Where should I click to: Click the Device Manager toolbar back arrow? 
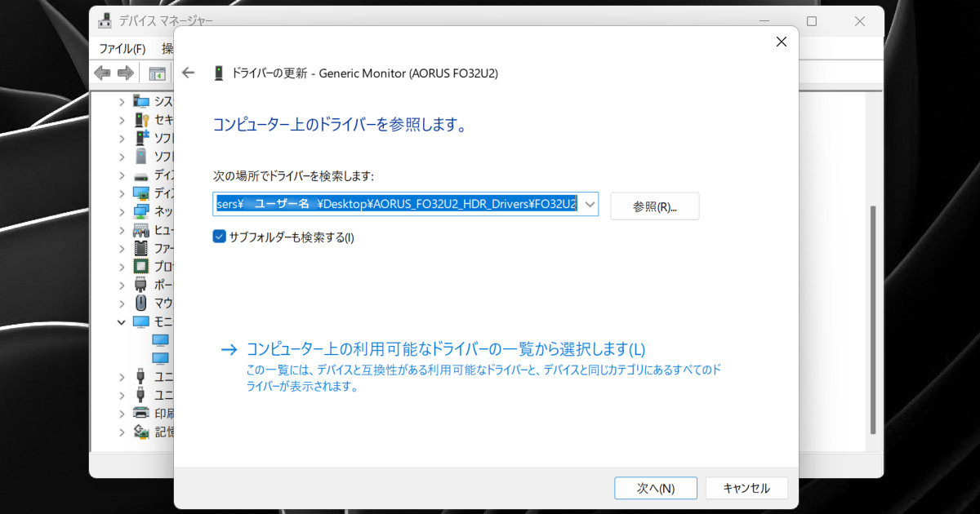pos(103,73)
